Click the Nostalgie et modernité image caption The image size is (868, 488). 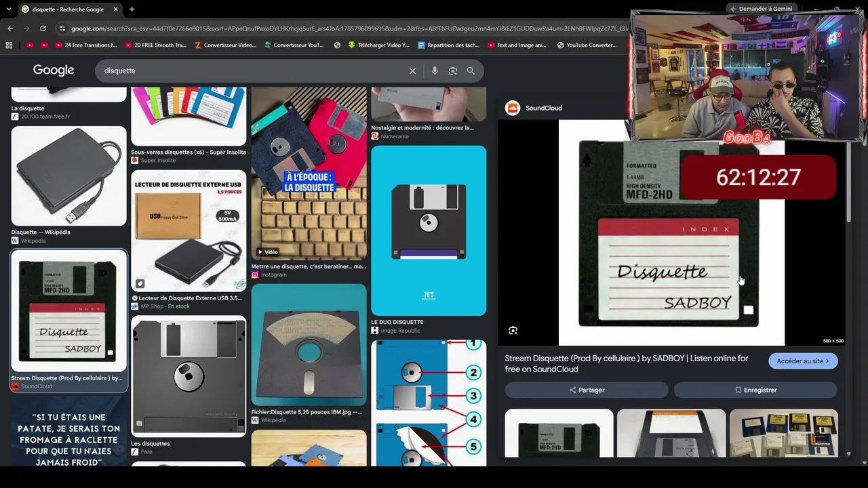(422, 127)
